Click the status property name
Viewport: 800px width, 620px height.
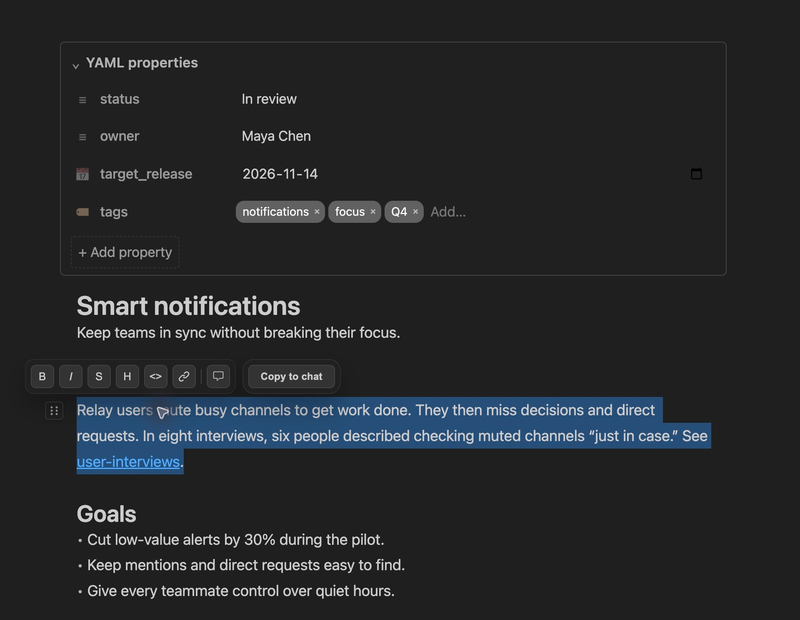[119, 99]
